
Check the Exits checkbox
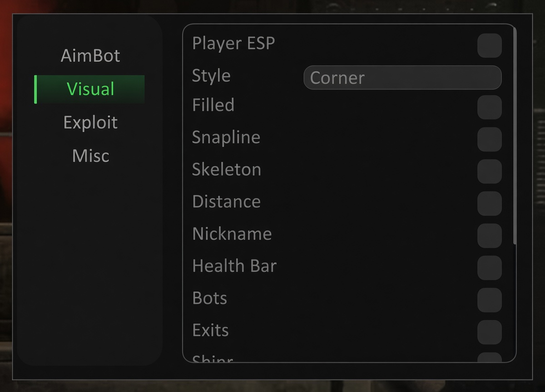coord(490,332)
